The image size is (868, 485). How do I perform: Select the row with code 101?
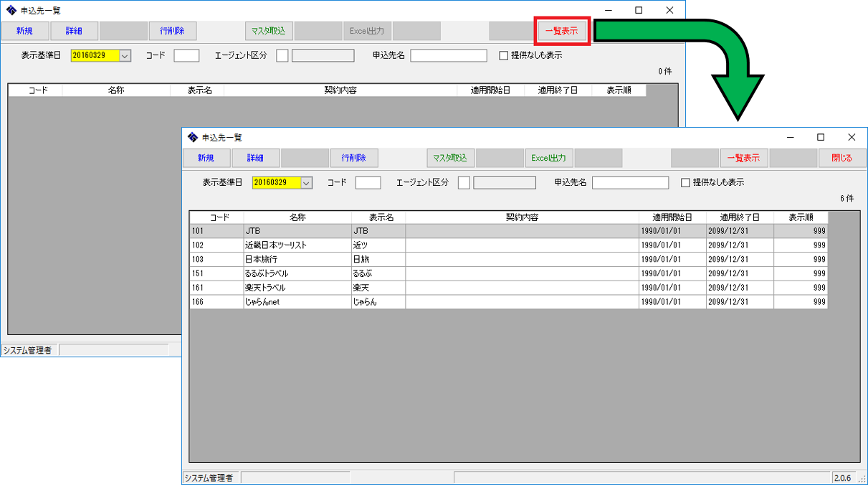click(508, 231)
